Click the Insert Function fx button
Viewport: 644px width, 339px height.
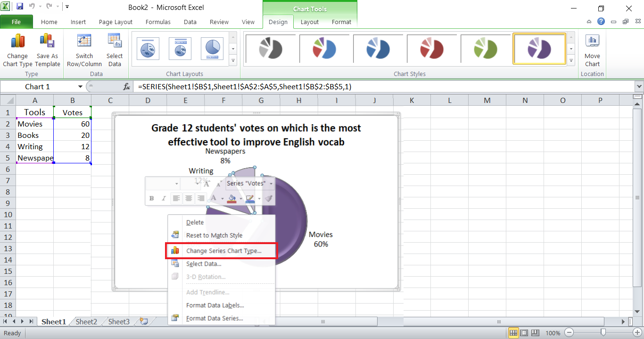coord(126,87)
